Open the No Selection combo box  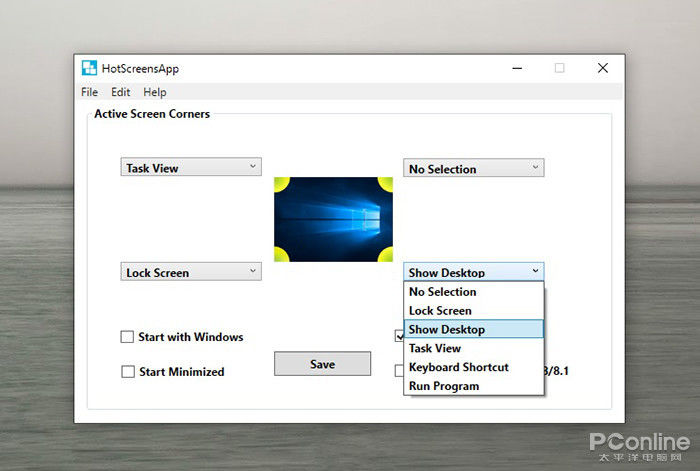(473, 168)
